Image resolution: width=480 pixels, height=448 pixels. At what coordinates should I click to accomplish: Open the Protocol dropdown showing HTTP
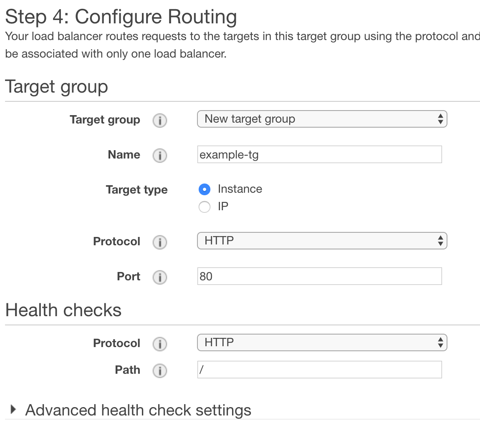click(x=321, y=241)
